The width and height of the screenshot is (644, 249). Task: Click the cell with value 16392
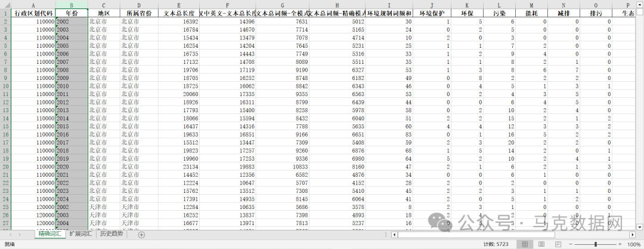179,21
